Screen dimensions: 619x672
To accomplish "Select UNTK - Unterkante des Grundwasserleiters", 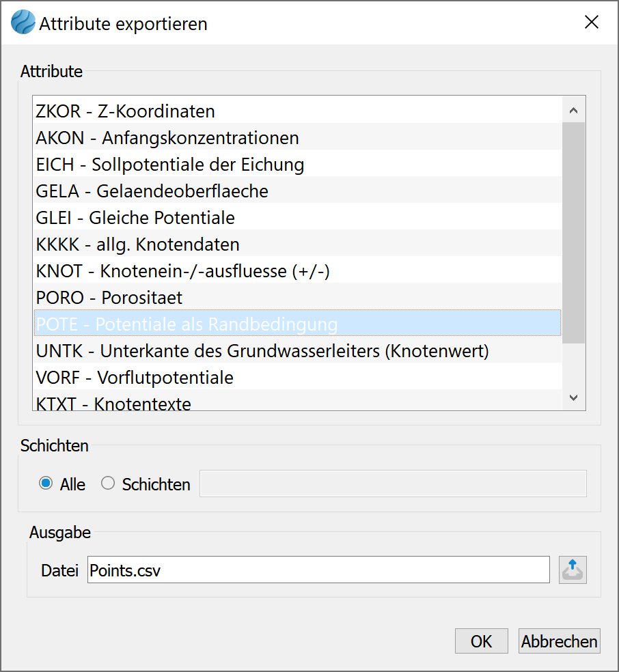I will coord(297,350).
